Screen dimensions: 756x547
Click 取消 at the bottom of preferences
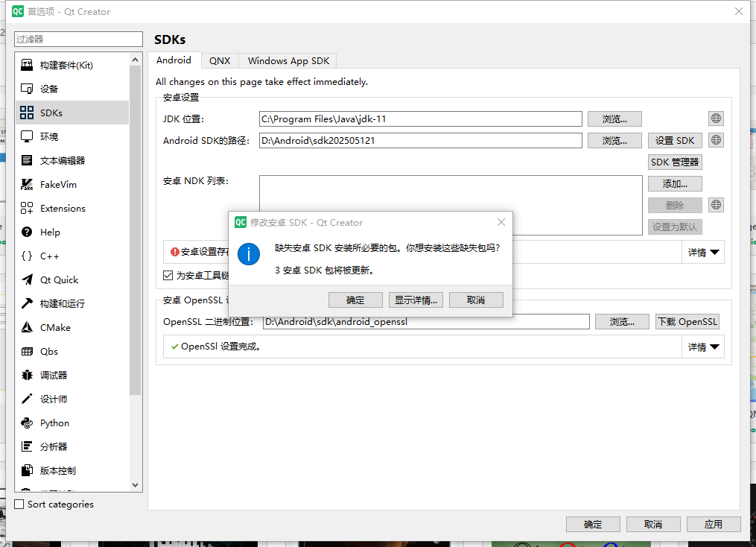[x=653, y=525]
